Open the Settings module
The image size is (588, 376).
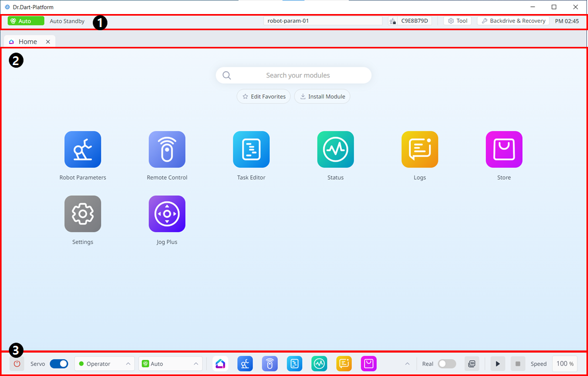click(82, 214)
